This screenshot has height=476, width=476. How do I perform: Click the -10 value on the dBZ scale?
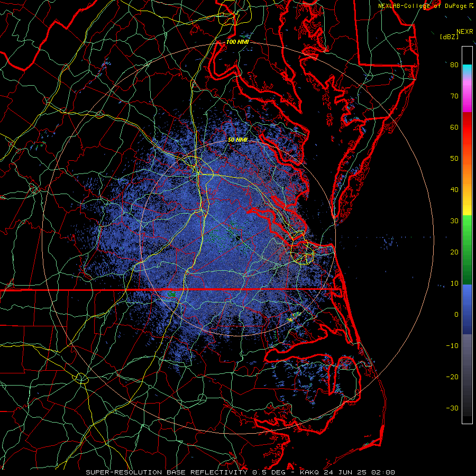tap(452, 346)
